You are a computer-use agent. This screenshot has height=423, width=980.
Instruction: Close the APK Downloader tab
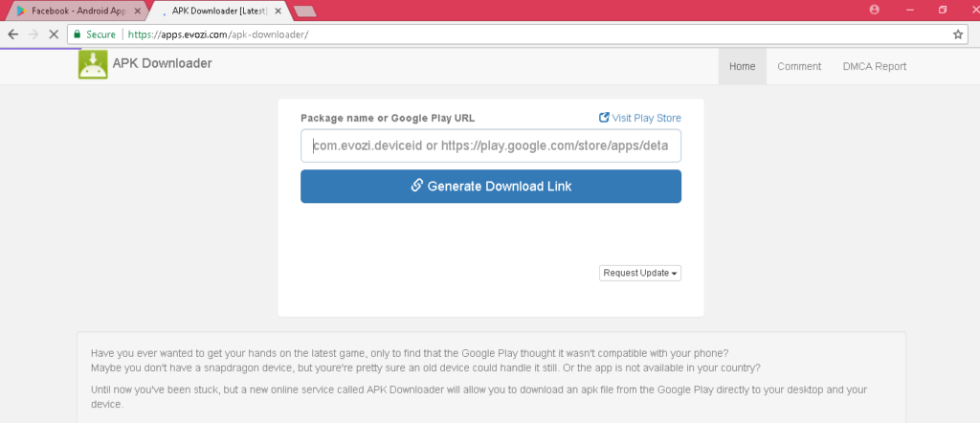click(x=278, y=11)
